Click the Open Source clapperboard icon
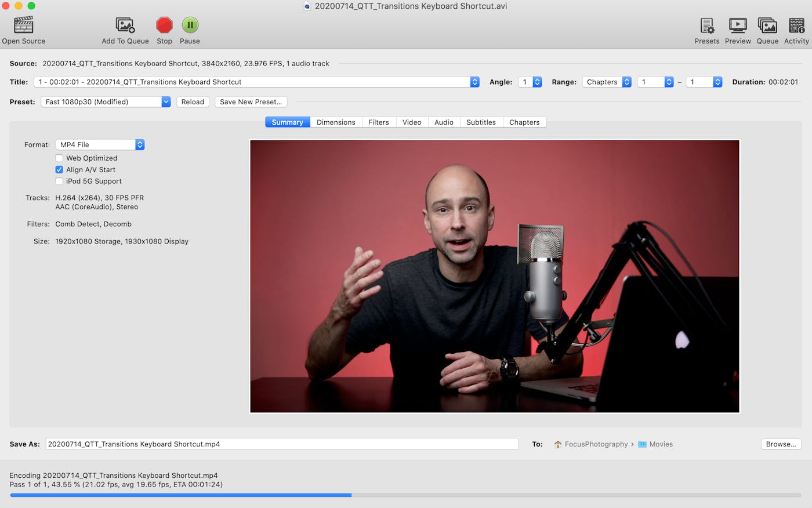The image size is (812, 508). point(24,26)
